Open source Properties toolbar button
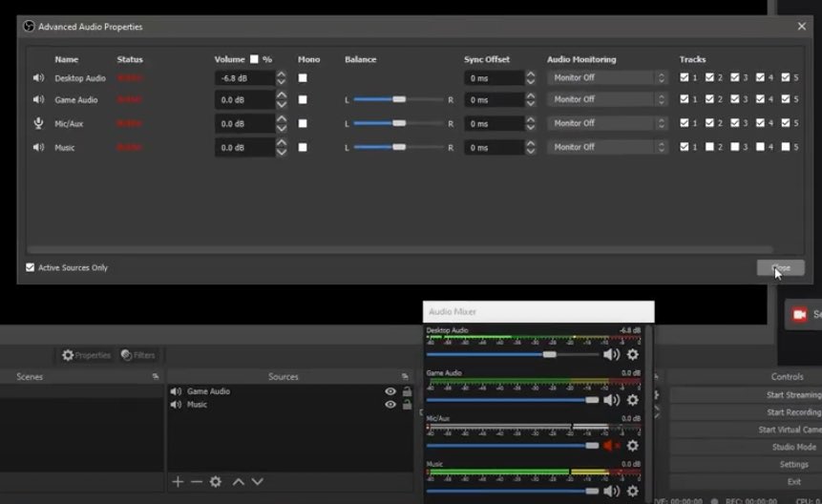The image size is (822, 504). tap(87, 355)
